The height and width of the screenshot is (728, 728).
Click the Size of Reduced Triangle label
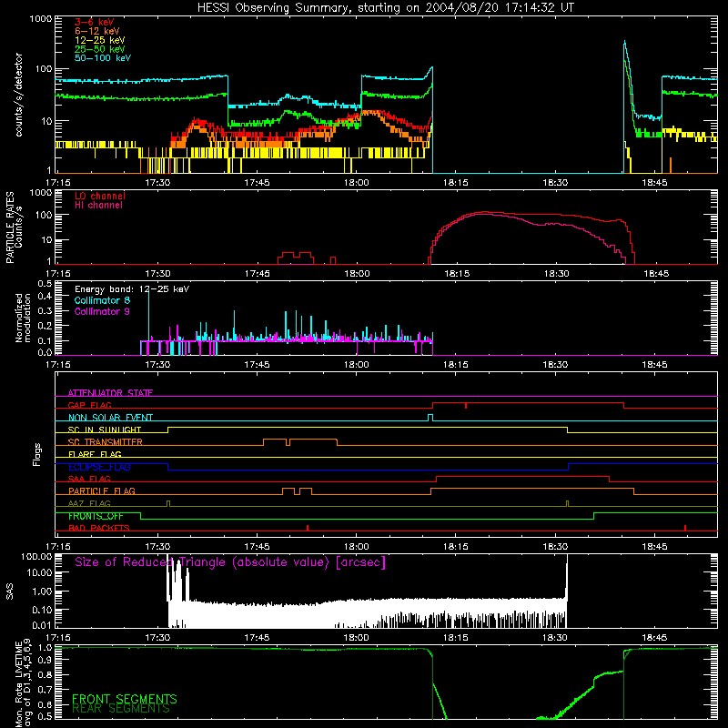[x=230, y=562]
